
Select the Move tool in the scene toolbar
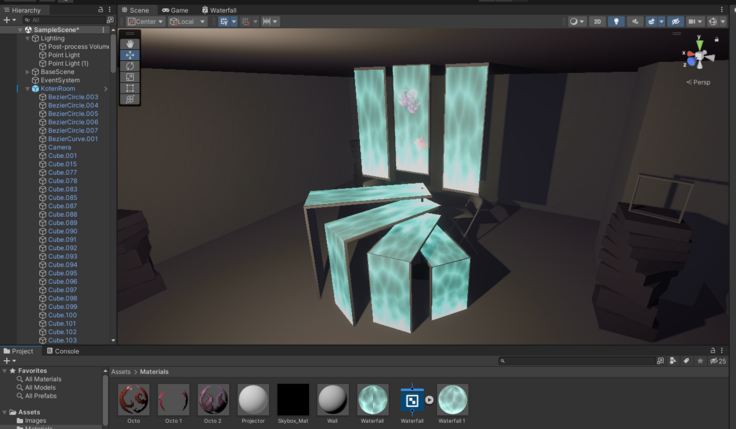(x=129, y=55)
